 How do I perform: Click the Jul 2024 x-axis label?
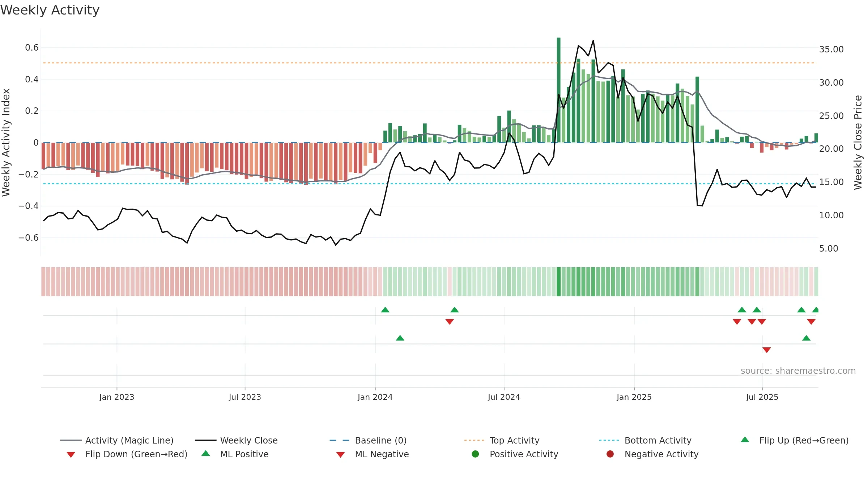[x=504, y=397]
